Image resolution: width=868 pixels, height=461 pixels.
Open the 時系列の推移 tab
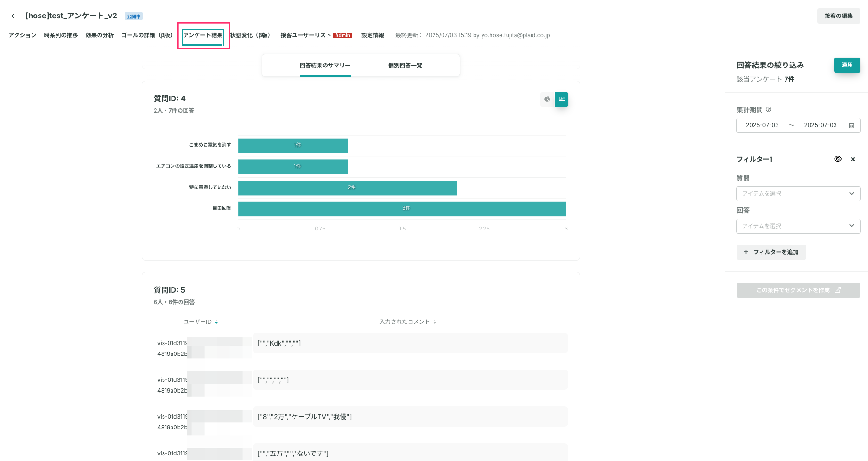[61, 35]
